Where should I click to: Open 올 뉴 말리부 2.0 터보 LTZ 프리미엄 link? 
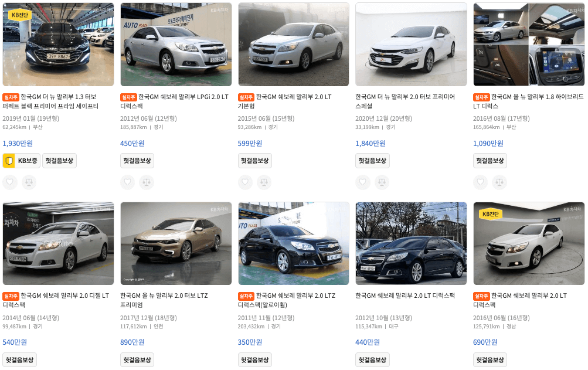coord(164,300)
